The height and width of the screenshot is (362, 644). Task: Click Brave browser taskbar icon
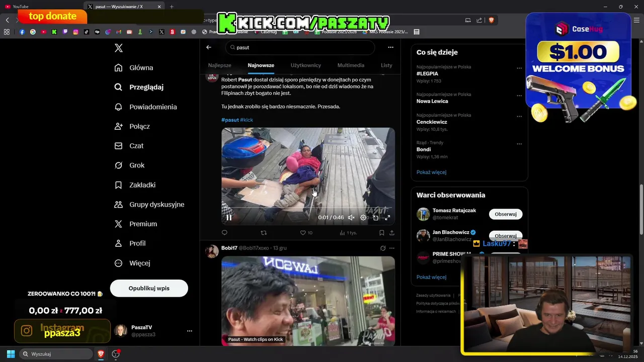[101, 354]
